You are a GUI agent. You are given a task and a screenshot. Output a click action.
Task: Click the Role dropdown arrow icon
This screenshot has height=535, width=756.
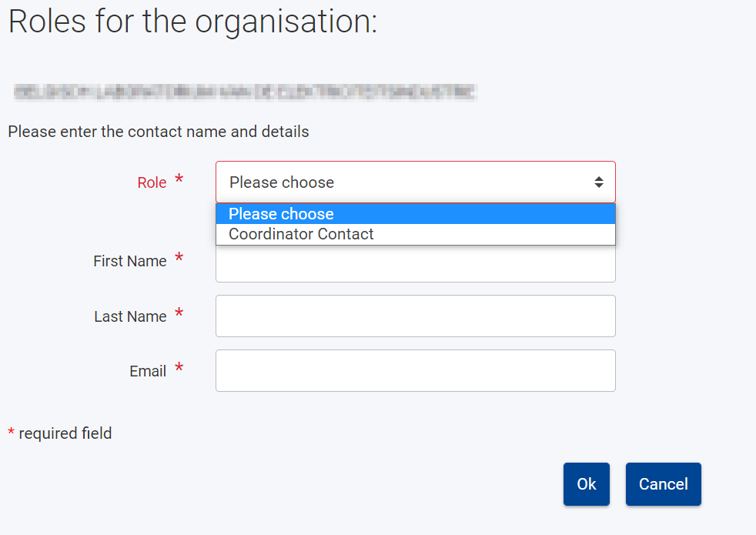[598, 182]
